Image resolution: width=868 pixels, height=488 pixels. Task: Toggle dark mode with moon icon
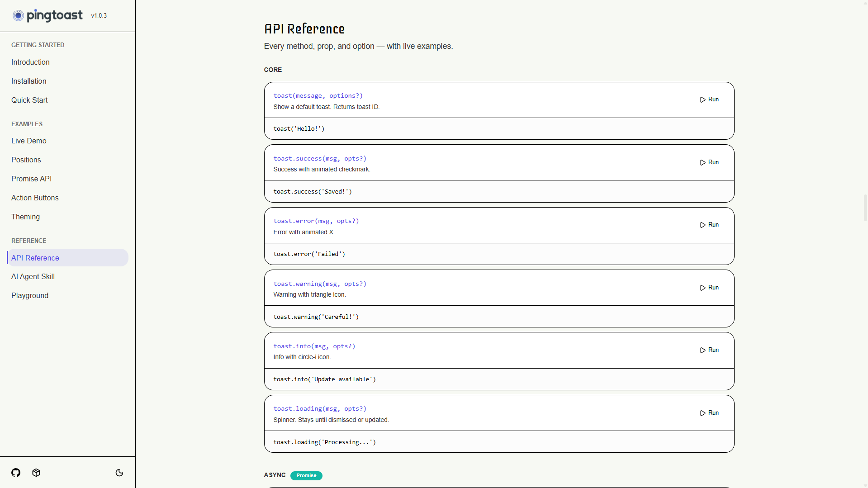(119, 473)
